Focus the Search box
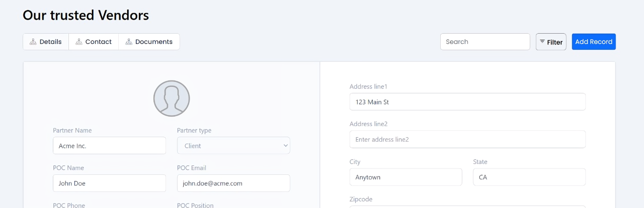 [x=485, y=42]
